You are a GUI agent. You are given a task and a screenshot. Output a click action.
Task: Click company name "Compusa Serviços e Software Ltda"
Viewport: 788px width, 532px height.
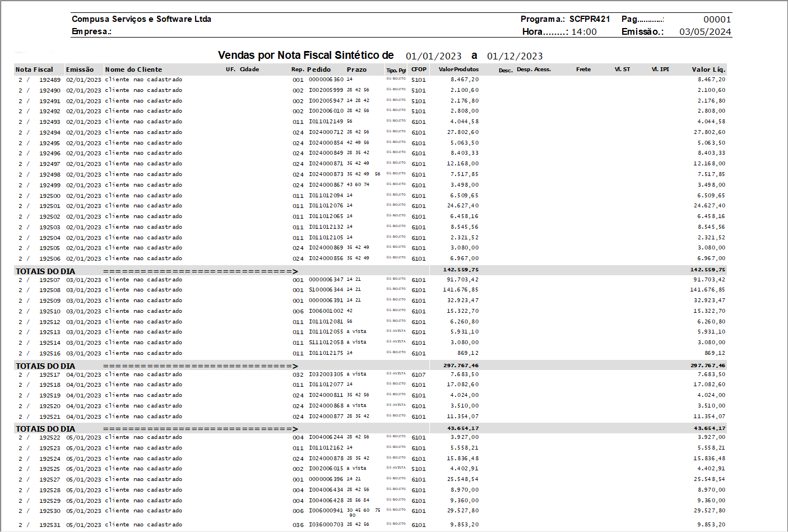[x=141, y=19]
